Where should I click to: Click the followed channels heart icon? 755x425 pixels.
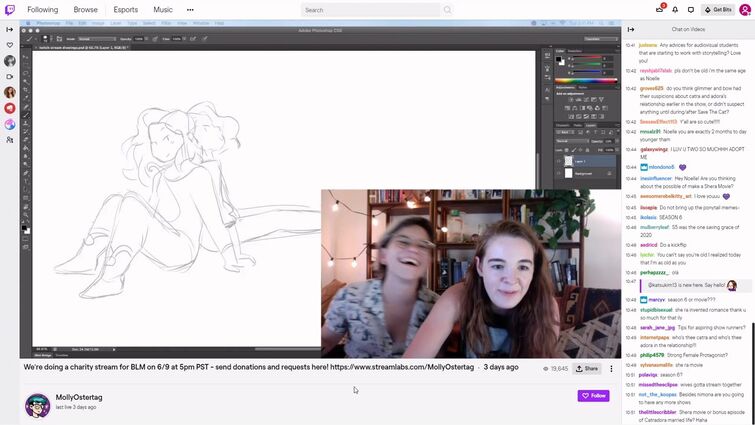pyautogui.click(x=10, y=45)
